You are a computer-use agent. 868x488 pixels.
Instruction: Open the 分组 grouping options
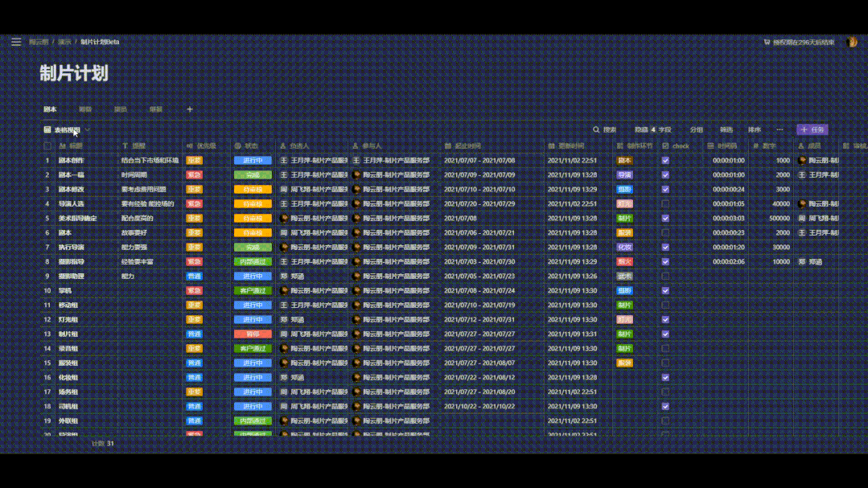pyautogui.click(x=696, y=129)
